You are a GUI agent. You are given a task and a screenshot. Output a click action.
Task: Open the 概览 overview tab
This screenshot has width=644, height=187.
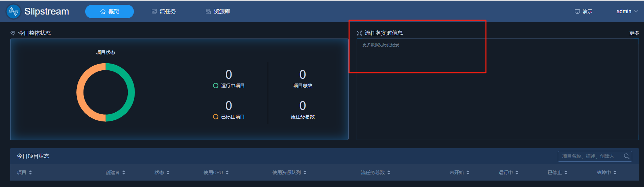(x=110, y=11)
